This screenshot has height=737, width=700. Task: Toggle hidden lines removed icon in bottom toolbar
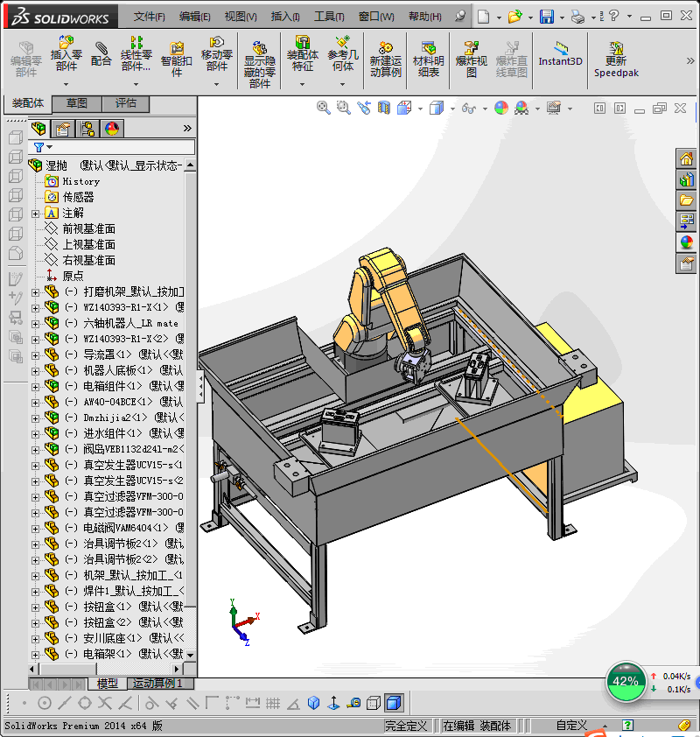[x=373, y=703]
